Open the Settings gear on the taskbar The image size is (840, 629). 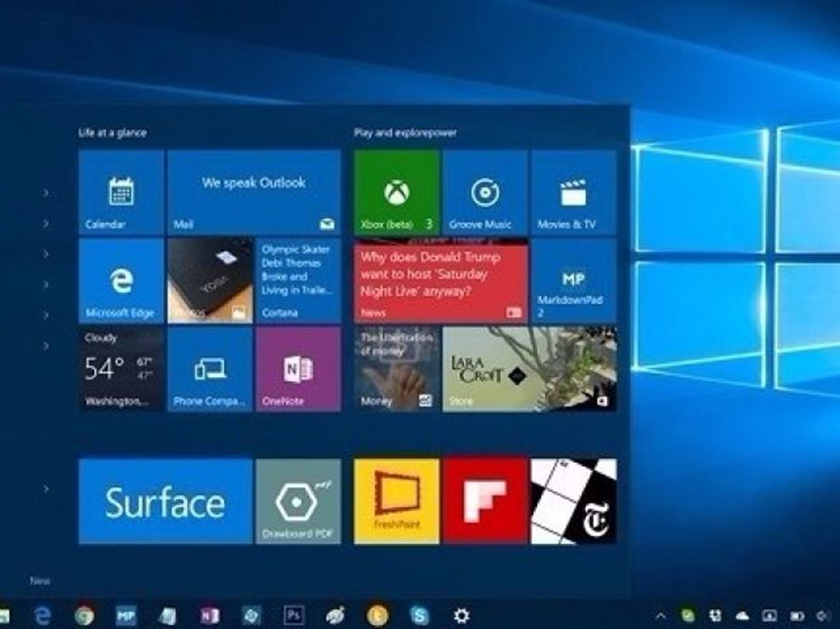click(461, 616)
